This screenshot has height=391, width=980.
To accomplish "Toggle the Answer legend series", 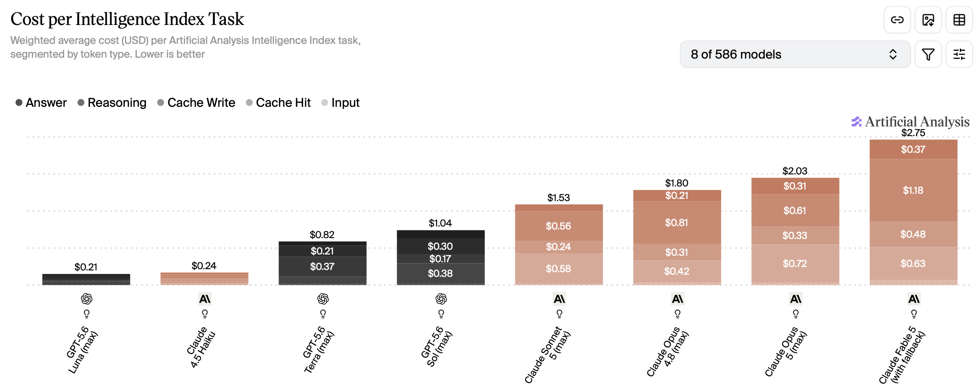I will pyautogui.click(x=41, y=102).
